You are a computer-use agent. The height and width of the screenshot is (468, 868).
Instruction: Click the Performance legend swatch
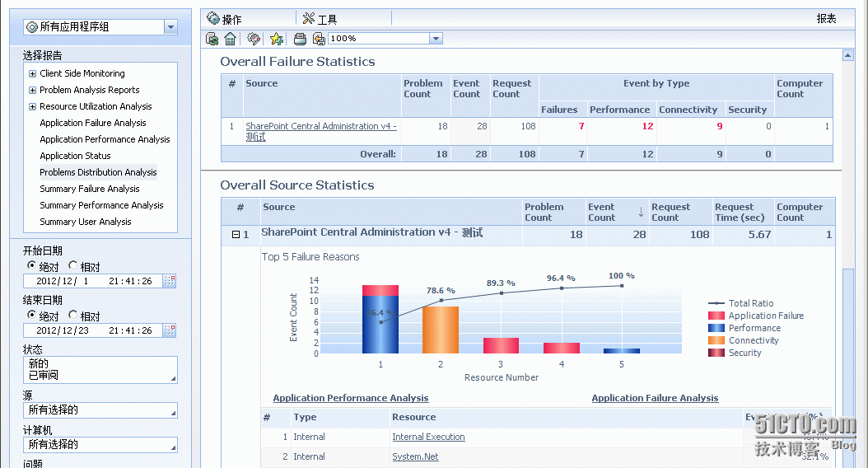tap(716, 328)
